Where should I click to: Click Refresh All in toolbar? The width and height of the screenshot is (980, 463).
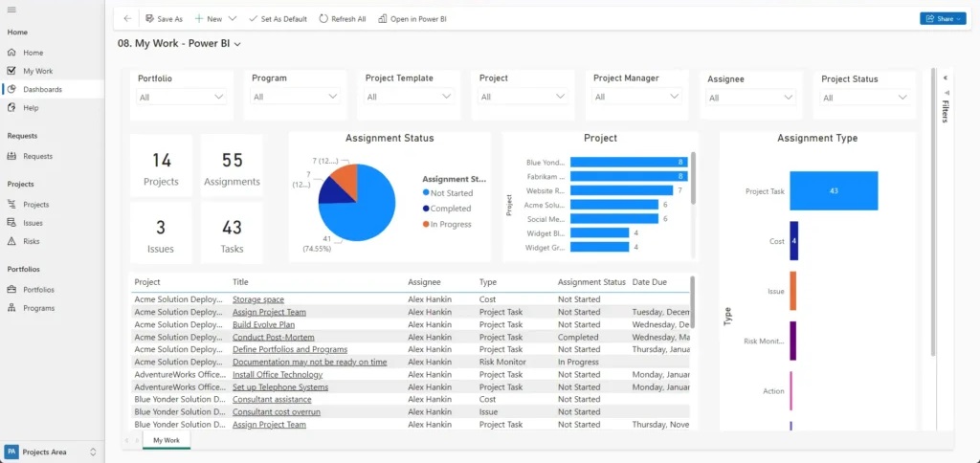pos(342,18)
